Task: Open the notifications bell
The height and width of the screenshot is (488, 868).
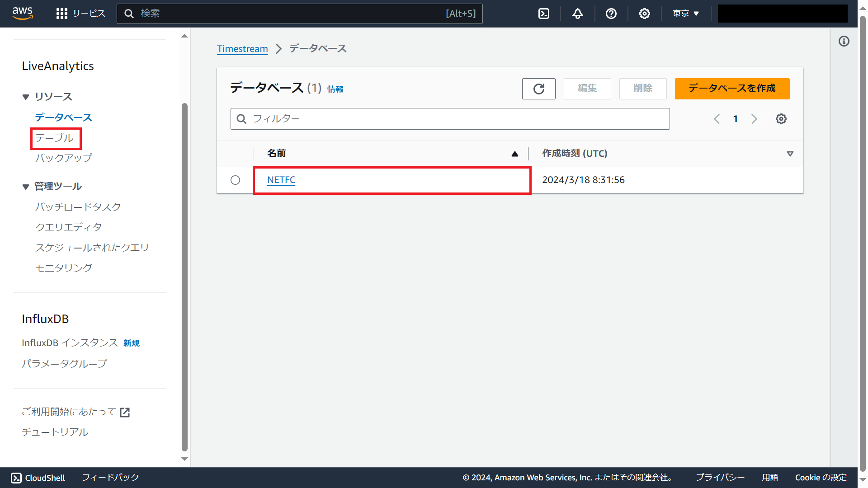Action: (x=577, y=14)
